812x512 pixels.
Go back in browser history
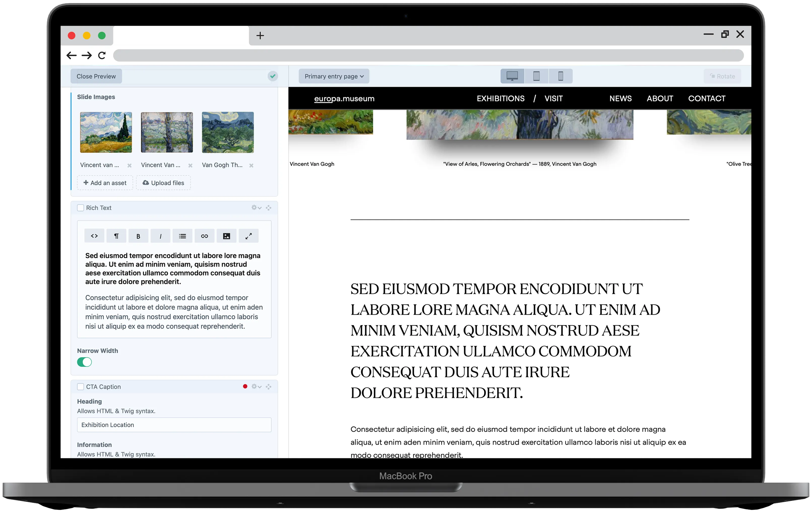[x=72, y=55]
